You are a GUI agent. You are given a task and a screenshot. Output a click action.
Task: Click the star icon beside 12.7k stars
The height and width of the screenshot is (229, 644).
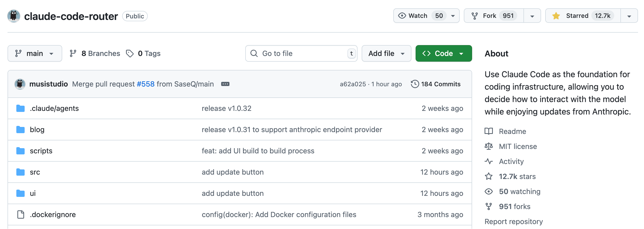tap(489, 176)
